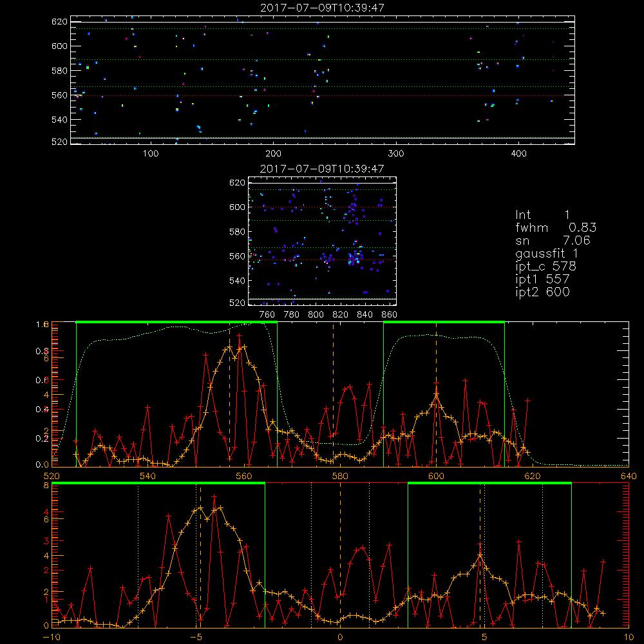Click x-axis label -5 on bottom plot
Viewport: 644px width, 644px height.
point(196,638)
